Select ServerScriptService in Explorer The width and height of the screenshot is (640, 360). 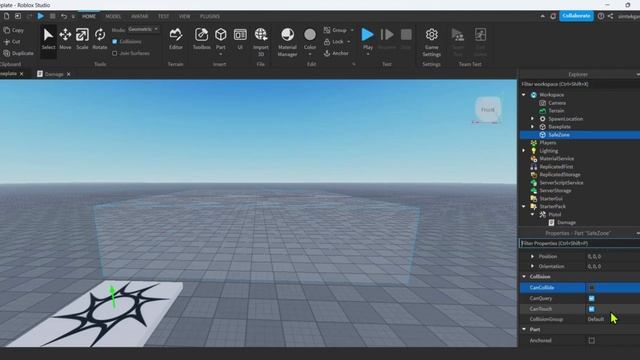[x=561, y=182]
